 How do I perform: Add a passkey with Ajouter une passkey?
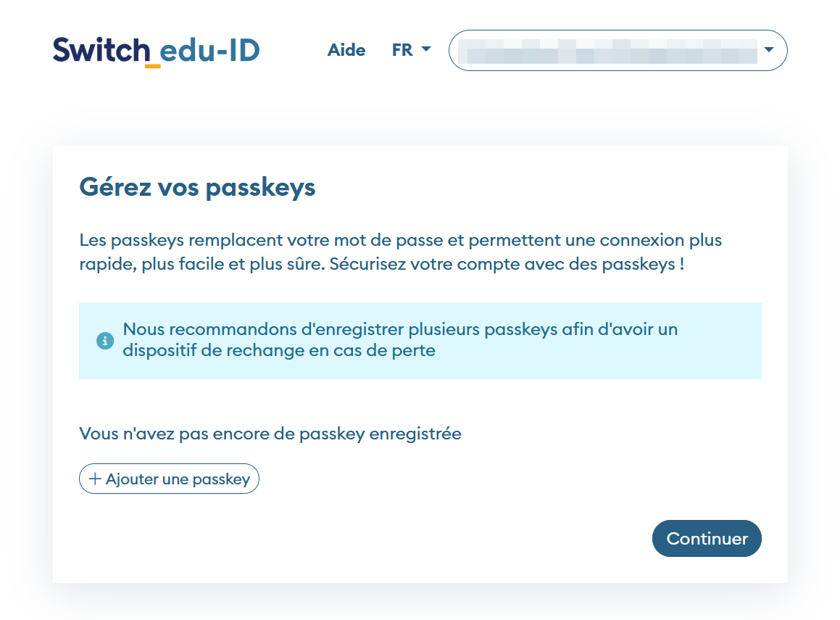point(169,479)
